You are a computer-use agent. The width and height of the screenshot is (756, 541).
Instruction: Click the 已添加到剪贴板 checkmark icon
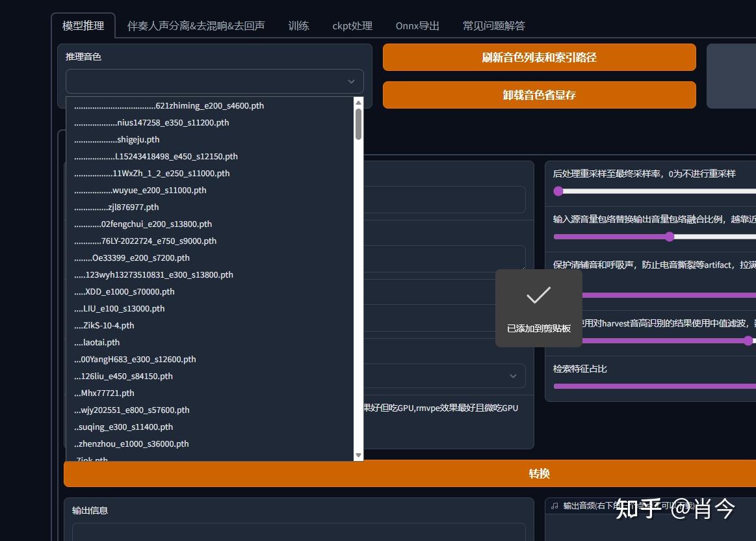coord(538,295)
